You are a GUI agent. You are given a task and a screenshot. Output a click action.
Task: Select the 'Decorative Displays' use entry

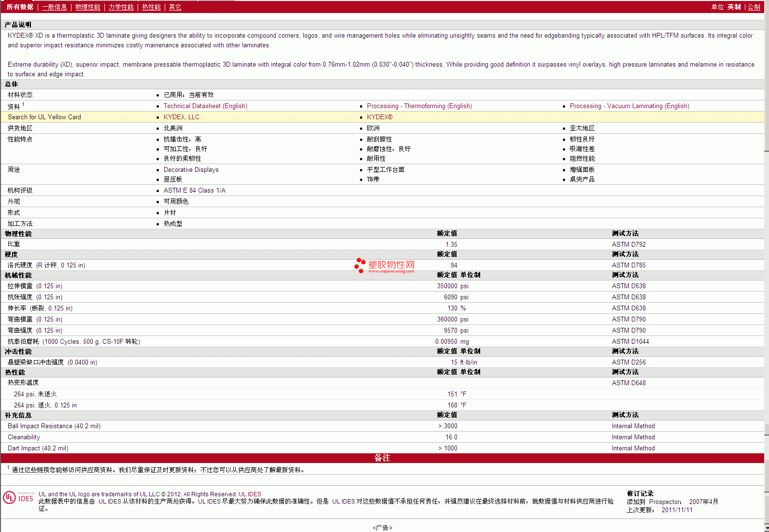tap(191, 170)
